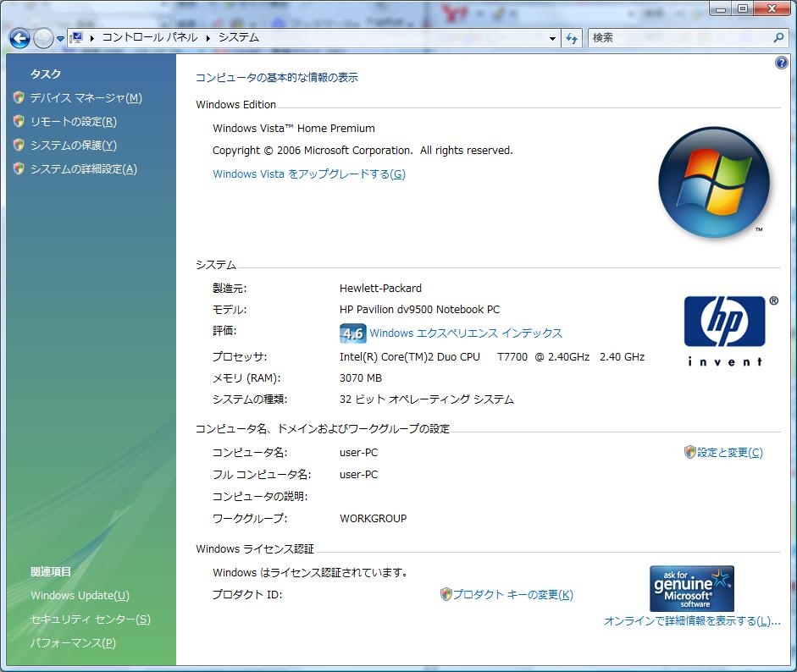Open Windows Update(U) under 関連項目
The width and height of the screenshot is (797, 672).
tap(80, 595)
